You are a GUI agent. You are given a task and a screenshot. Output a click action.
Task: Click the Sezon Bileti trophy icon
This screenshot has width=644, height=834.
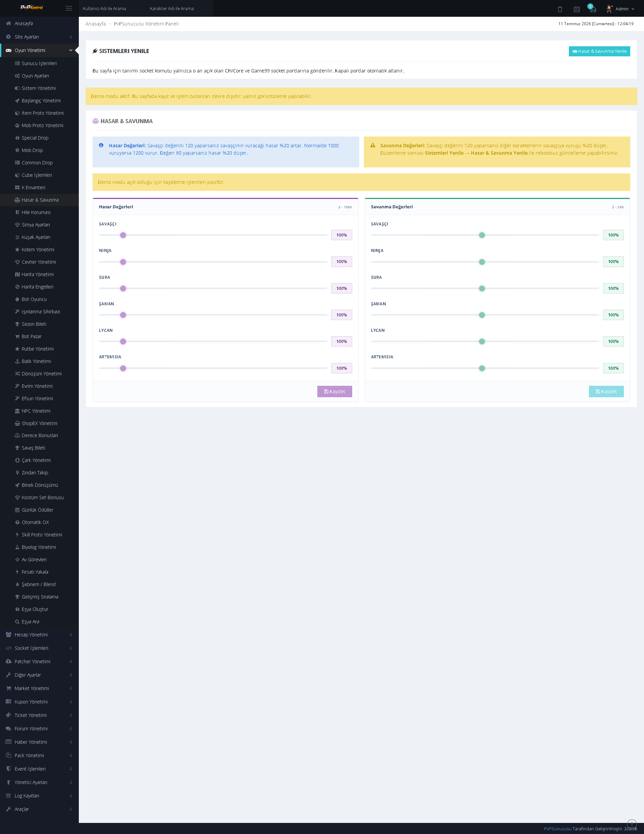click(17, 324)
